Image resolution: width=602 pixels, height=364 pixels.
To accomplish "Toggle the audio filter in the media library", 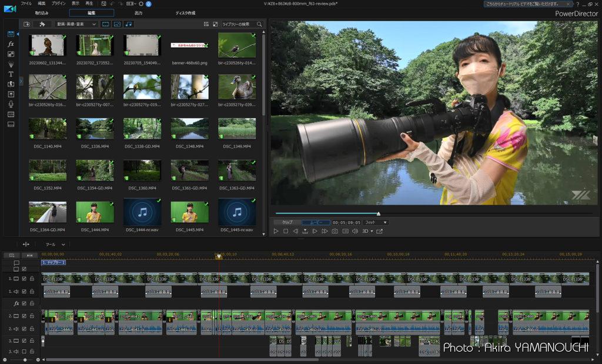I will (129, 24).
